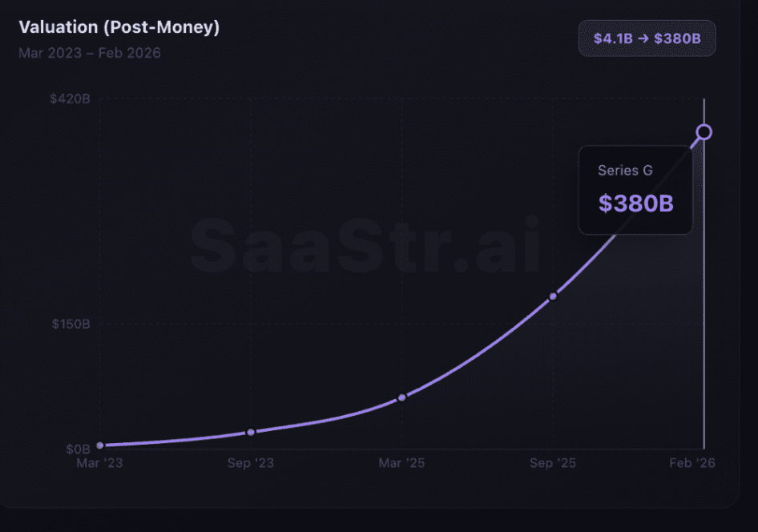Click the Feb '26 x-axis label
This screenshot has height=532, width=758.
click(x=694, y=463)
